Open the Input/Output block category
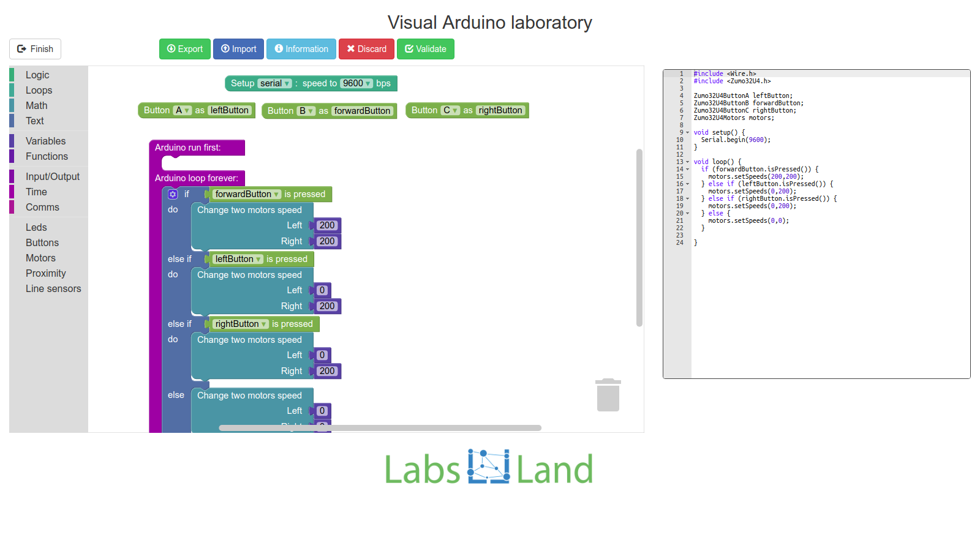Viewport: 980px width, 551px height. point(48,176)
